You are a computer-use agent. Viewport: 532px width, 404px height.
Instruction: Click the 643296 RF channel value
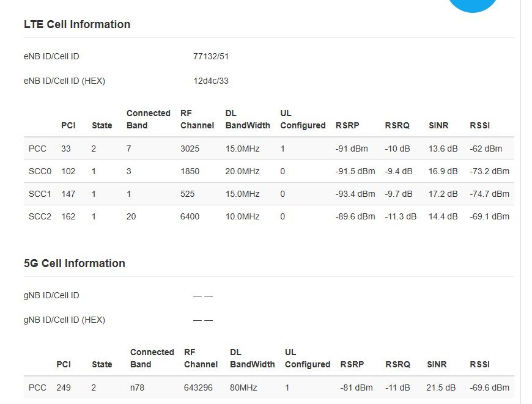198,387
